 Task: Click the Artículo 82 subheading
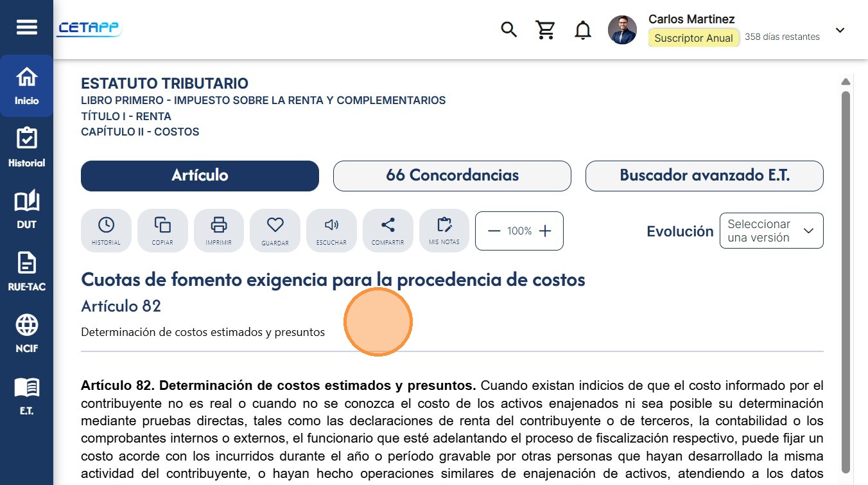pyautogui.click(x=121, y=306)
